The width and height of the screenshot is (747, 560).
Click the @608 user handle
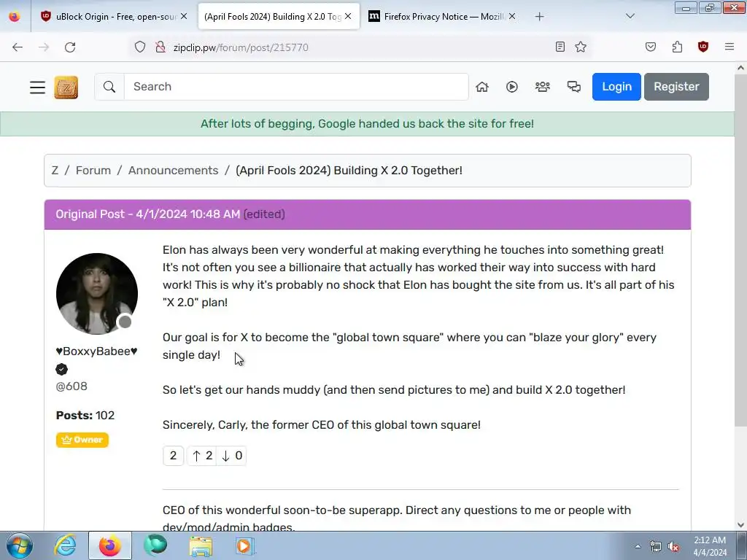tap(71, 386)
